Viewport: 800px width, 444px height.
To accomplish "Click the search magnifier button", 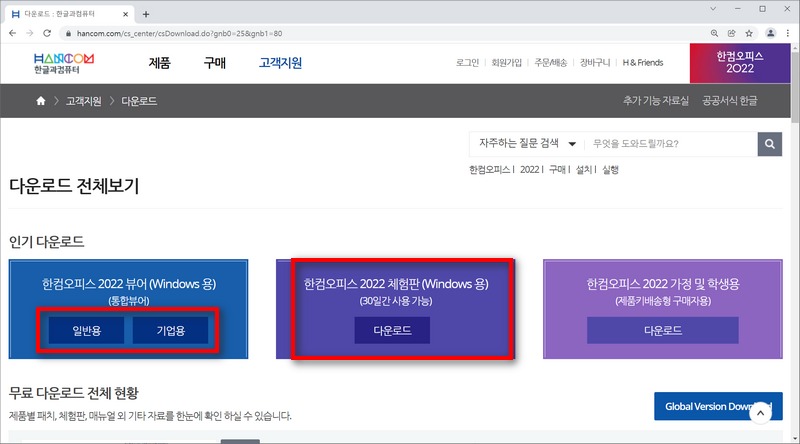I will click(x=770, y=144).
